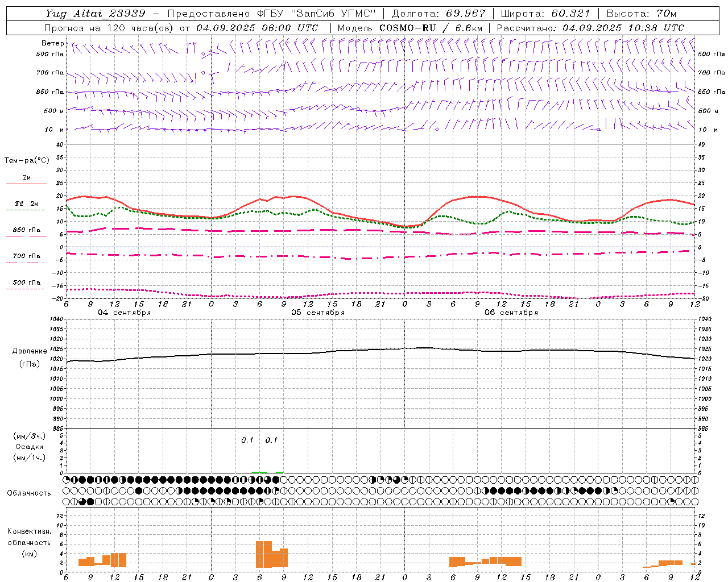Image resolution: width=728 pixels, height=582 pixels.
Task: Click the Td 2м dew point legend label
Action: click(27, 203)
